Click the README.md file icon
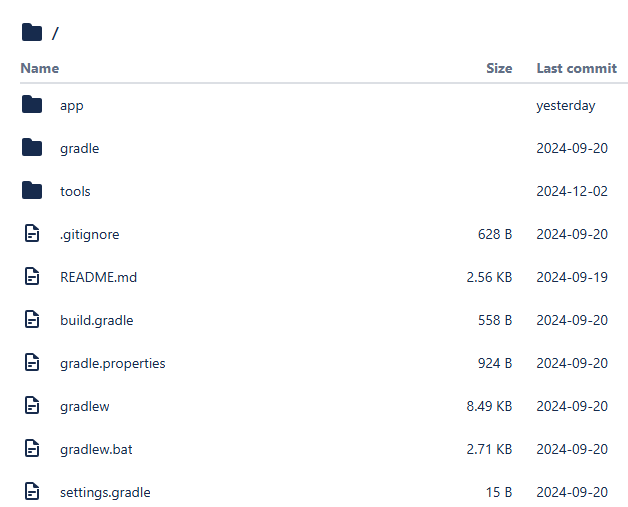The image size is (628, 507). tap(32, 277)
